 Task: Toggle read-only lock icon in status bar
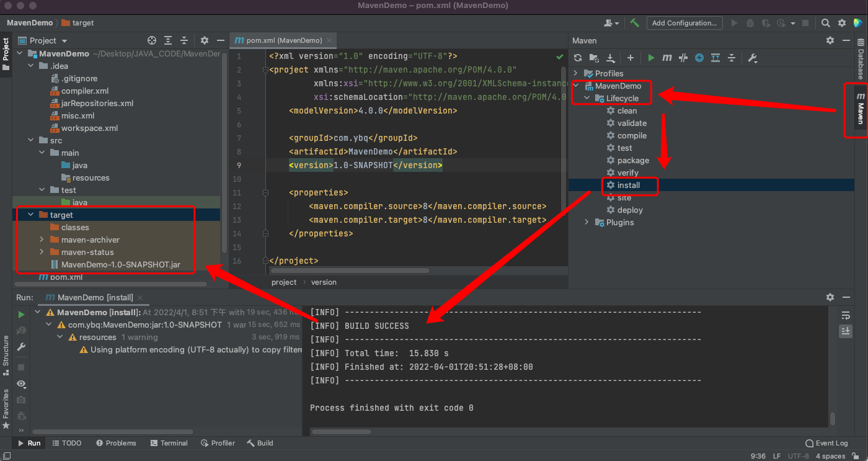point(857,456)
